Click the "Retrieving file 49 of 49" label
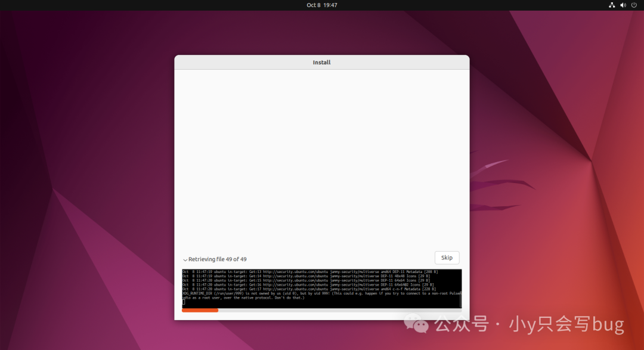The width and height of the screenshot is (644, 350). click(x=218, y=259)
